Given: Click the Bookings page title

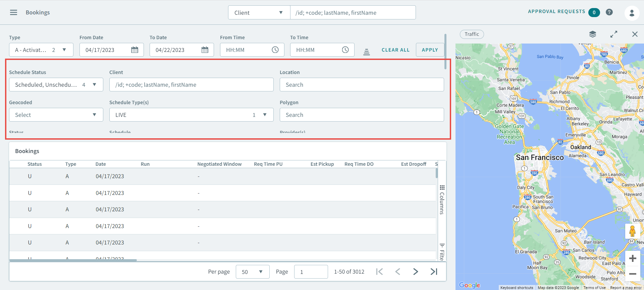Looking at the screenshot, I should pos(38,12).
